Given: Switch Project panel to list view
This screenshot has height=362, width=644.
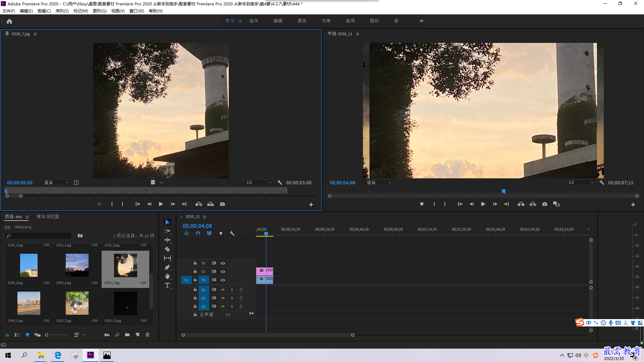Looking at the screenshot, I should 17,335.
